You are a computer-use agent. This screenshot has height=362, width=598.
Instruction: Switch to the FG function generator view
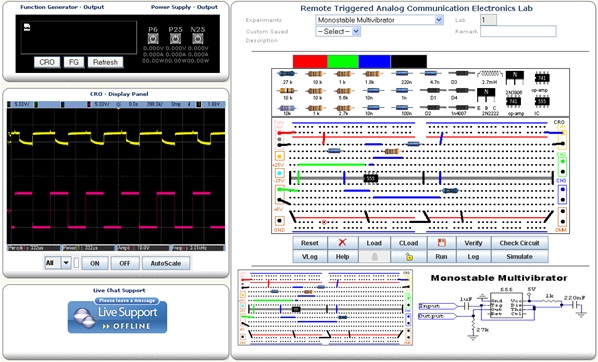pyautogui.click(x=74, y=62)
